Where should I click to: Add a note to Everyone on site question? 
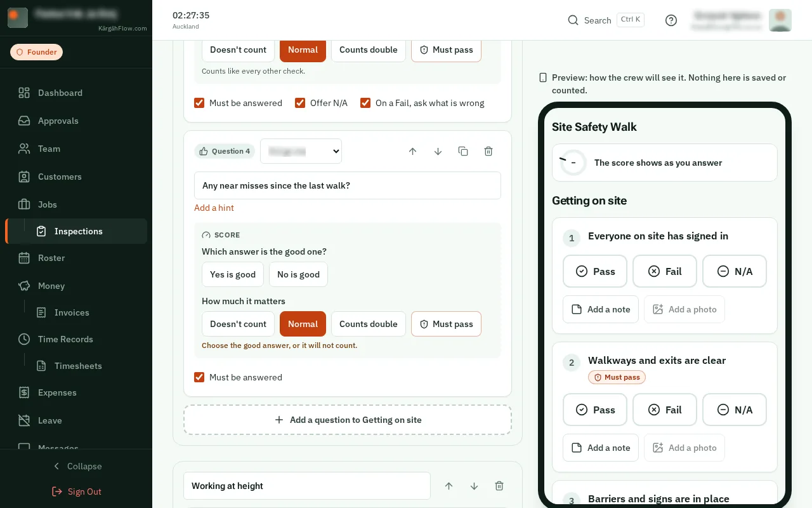601,309
